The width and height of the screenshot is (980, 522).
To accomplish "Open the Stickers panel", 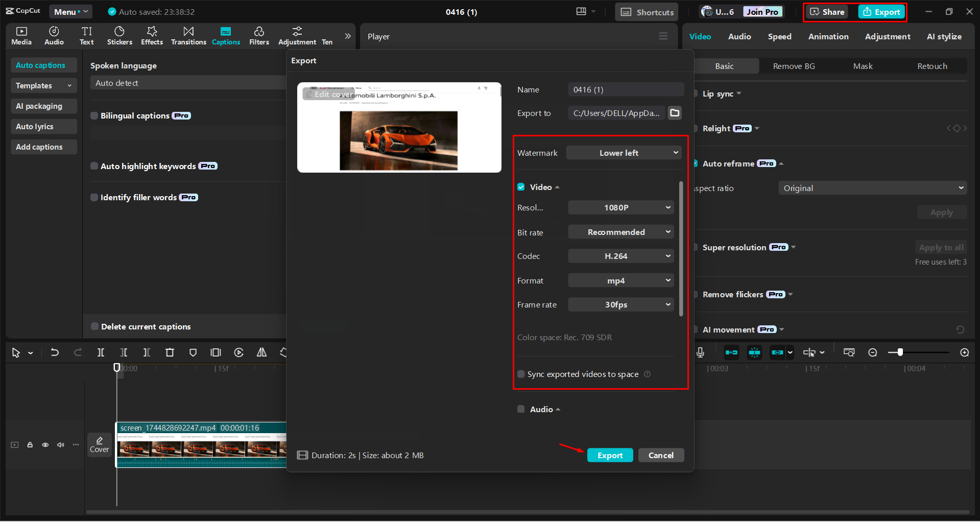I will 119,36.
